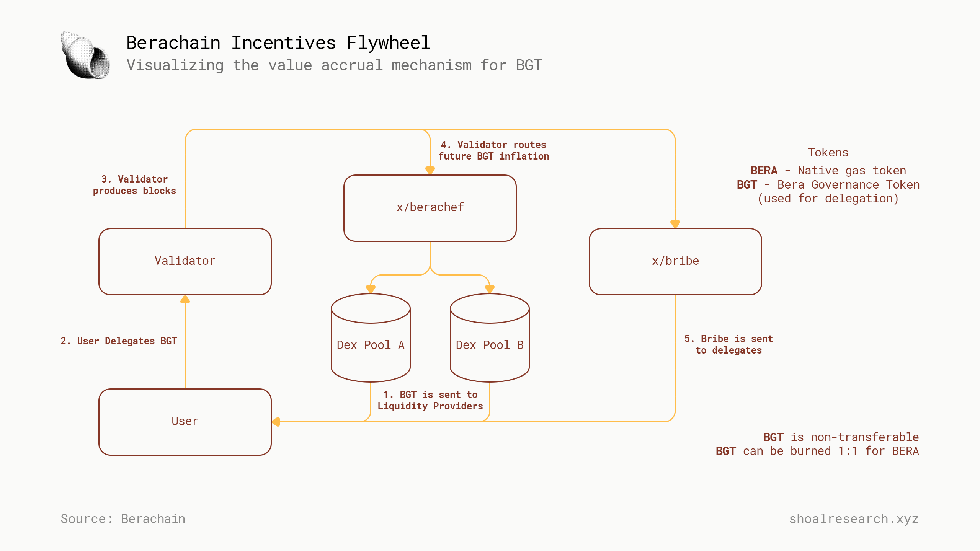This screenshot has width=980, height=551.
Task: Click '4. Validator routes future BGT inflation' label
Action: (x=493, y=150)
